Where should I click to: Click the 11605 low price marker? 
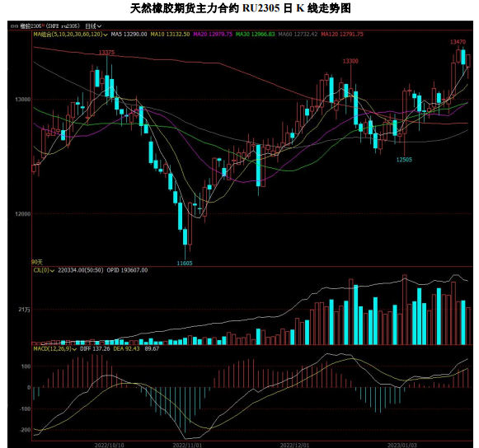185,263
